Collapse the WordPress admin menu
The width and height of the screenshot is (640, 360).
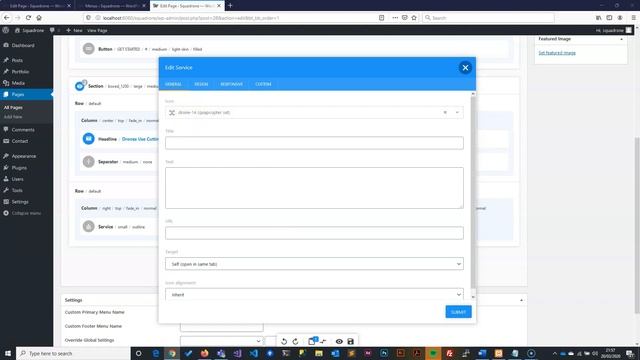coord(26,213)
